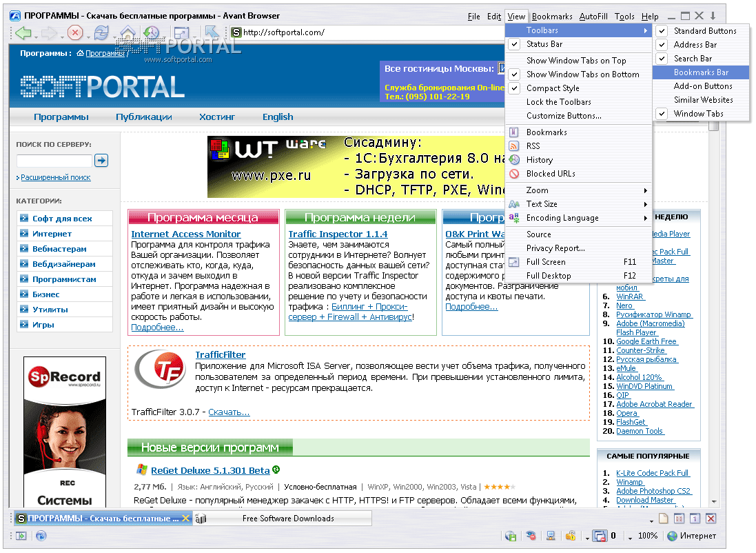Click the network computer status icon
This screenshot has width=756, height=553.
pyautogui.click(x=551, y=536)
